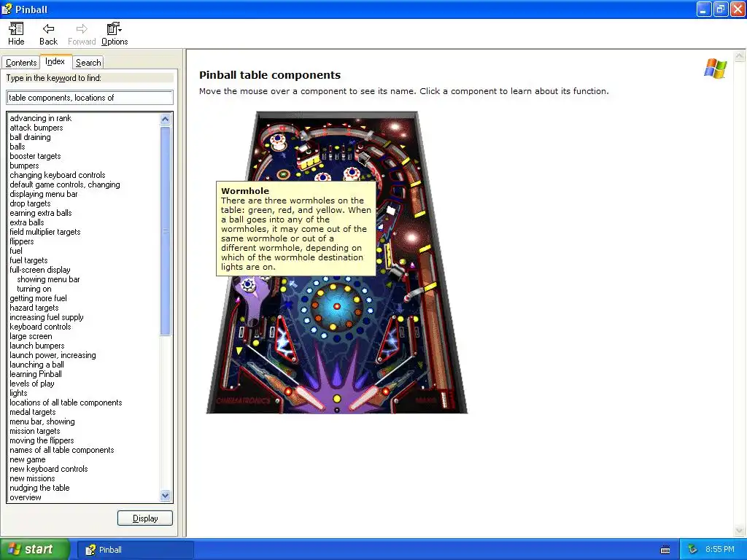The height and width of the screenshot is (560, 747).
Task: Click the index list scrollbar thumb
Action: pyautogui.click(x=166, y=231)
